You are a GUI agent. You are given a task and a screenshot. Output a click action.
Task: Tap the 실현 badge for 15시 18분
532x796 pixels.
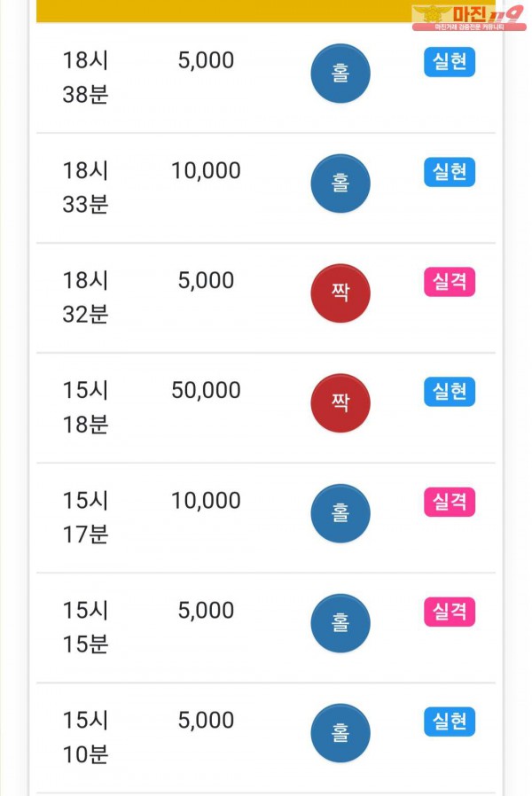point(450,392)
